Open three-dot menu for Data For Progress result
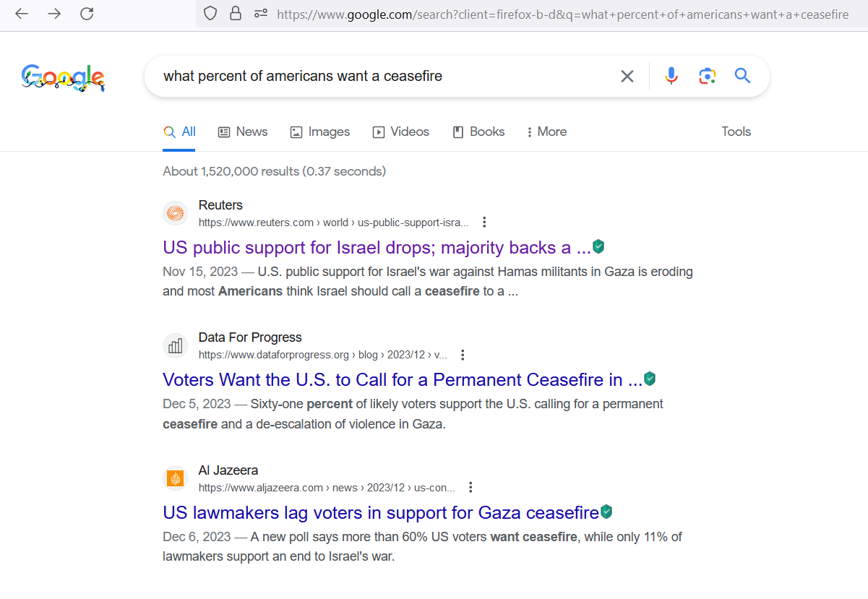 [x=463, y=355]
